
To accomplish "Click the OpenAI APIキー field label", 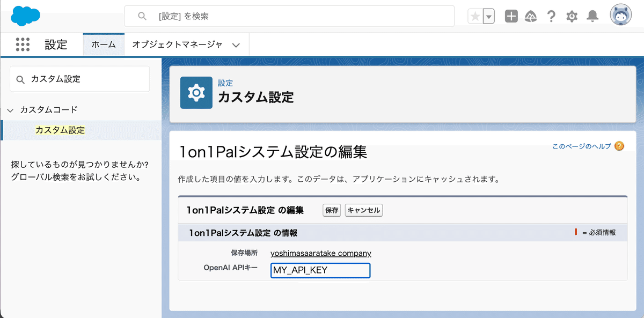I will coord(231,268).
